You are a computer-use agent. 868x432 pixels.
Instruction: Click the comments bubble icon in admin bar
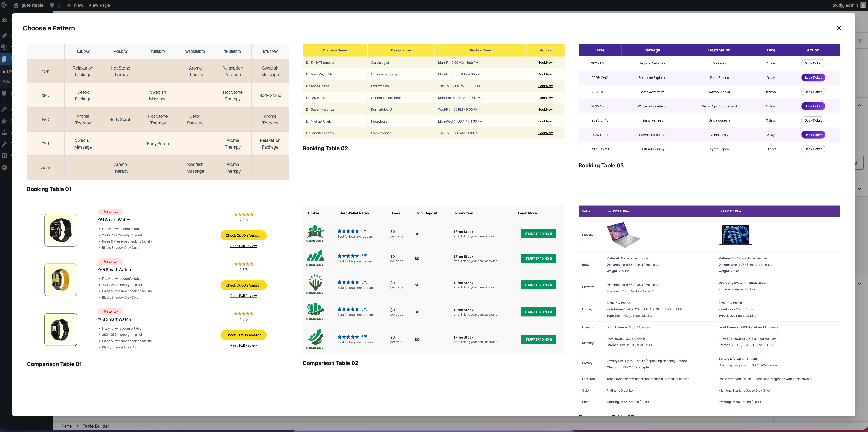point(52,5)
